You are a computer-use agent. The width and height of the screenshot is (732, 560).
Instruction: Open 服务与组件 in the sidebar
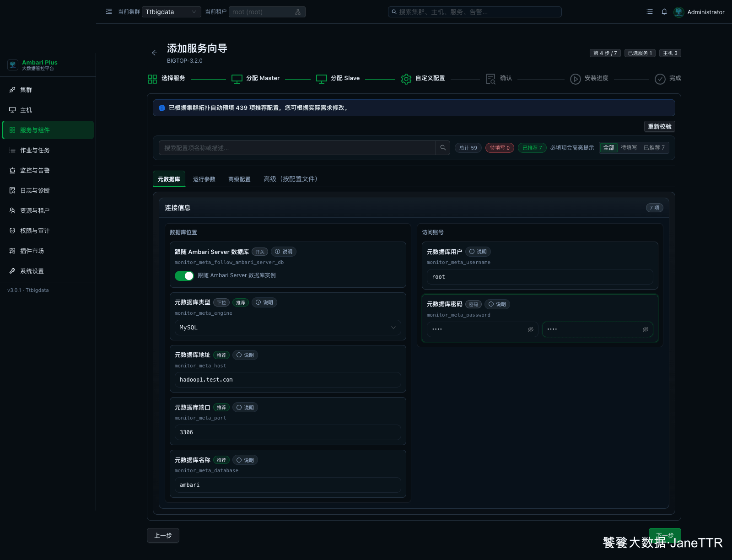pyautogui.click(x=48, y=130)
